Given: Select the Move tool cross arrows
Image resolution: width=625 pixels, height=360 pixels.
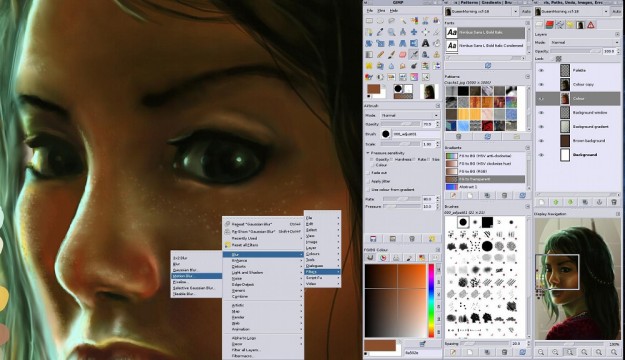Looking at the screenshot, I should [x=414, y=32].
